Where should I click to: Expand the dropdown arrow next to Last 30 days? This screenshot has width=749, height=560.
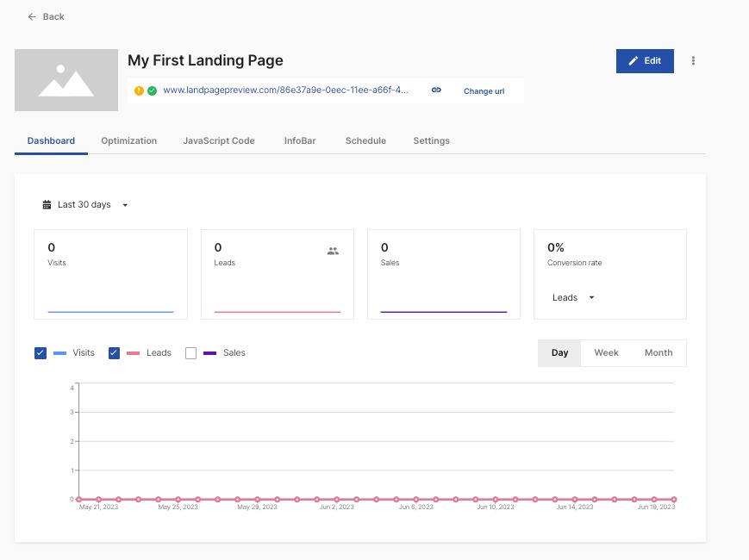[125, 205]
